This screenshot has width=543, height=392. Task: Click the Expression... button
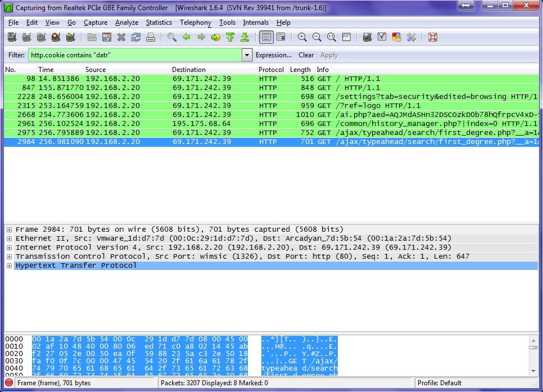273,55
